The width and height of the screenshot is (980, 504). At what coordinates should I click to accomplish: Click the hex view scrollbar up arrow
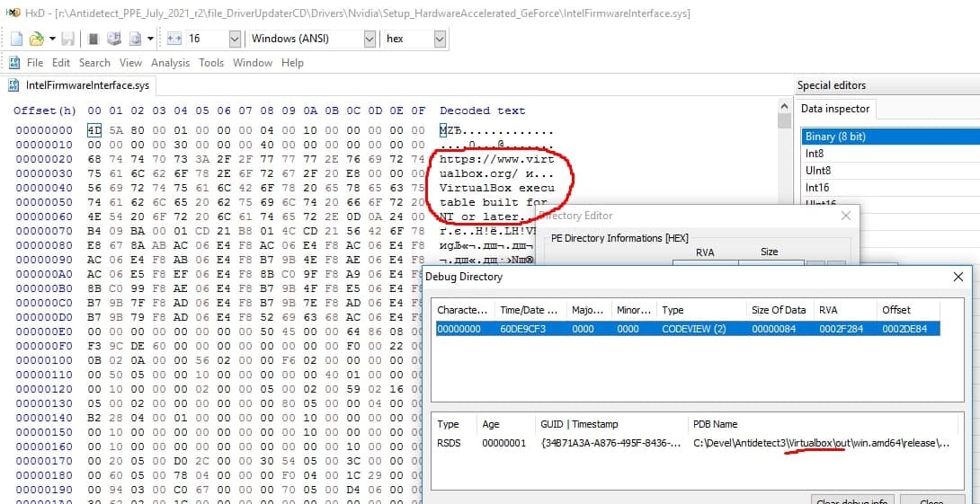pyautogui.click(x=784, y=105)
